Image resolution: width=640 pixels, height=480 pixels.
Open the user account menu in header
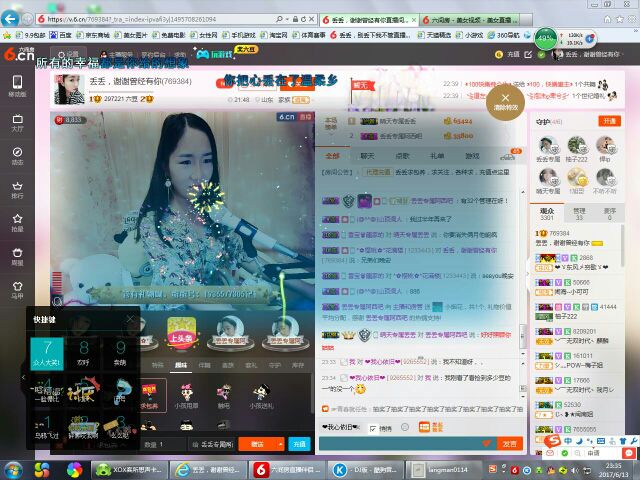point(586,54)
